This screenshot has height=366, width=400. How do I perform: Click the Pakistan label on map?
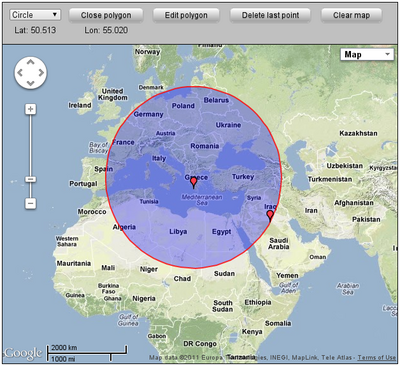pos(366,219)
